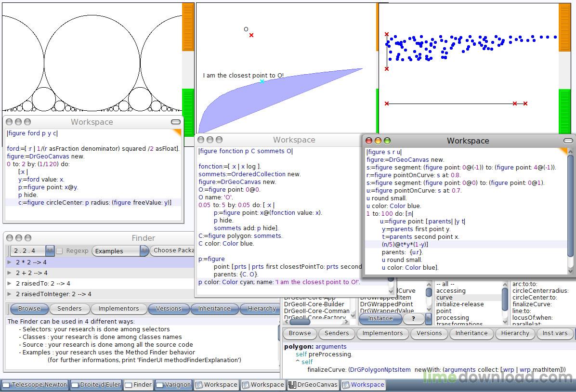
Task: Select method circleCenter:to:
Action: tap(535, 298)
